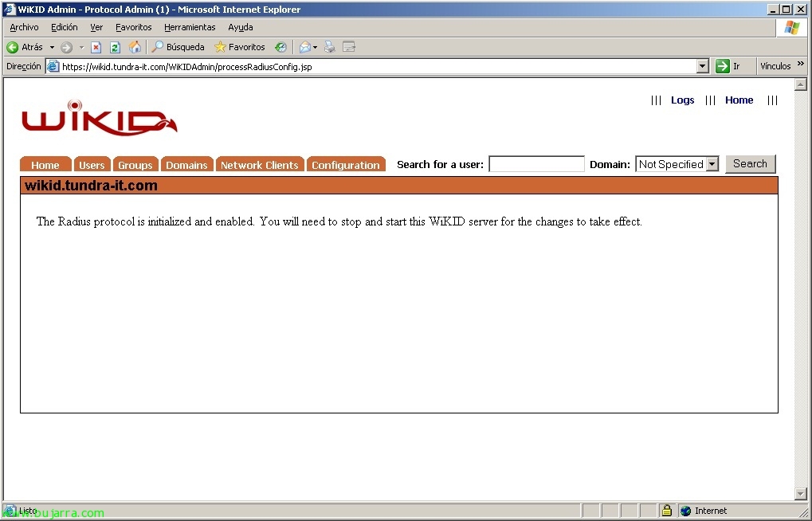Open the Archivo menu
Screen dimensions: 812x521
click(x=24, y=27)
